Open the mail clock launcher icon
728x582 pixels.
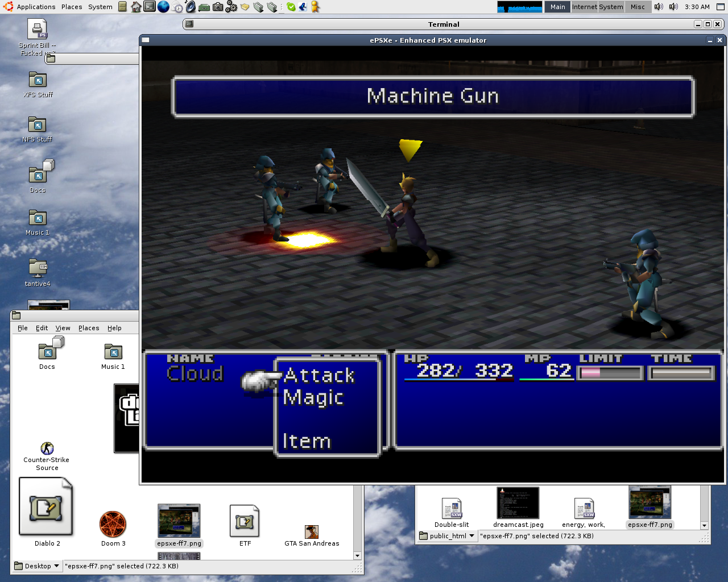click(x=177, y=7)
